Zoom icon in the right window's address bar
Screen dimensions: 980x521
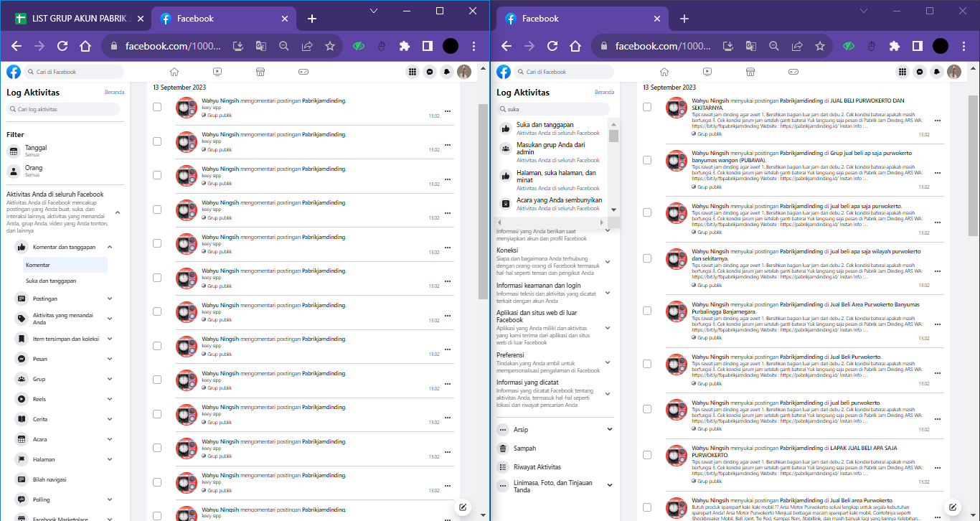[x=774, y=46]
